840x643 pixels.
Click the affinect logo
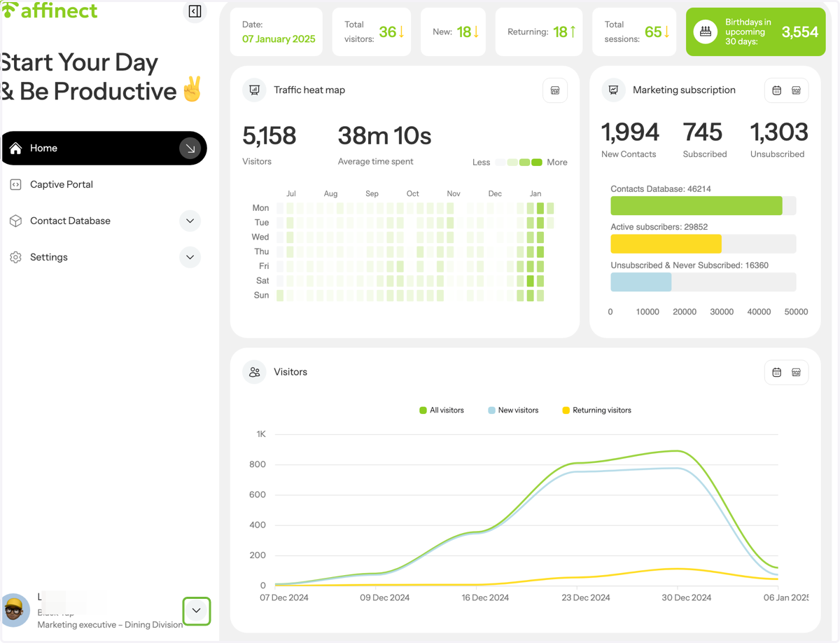pos(49,11)
